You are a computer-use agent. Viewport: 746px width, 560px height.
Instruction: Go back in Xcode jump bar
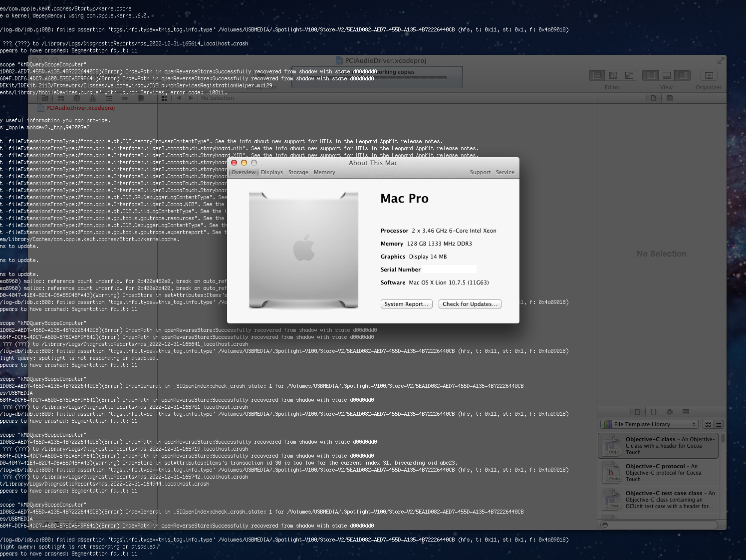[x=179, y=98]
